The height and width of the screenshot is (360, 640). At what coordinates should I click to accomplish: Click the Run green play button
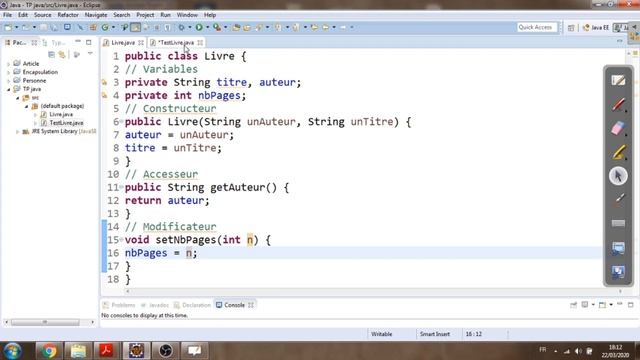point(199,27)
